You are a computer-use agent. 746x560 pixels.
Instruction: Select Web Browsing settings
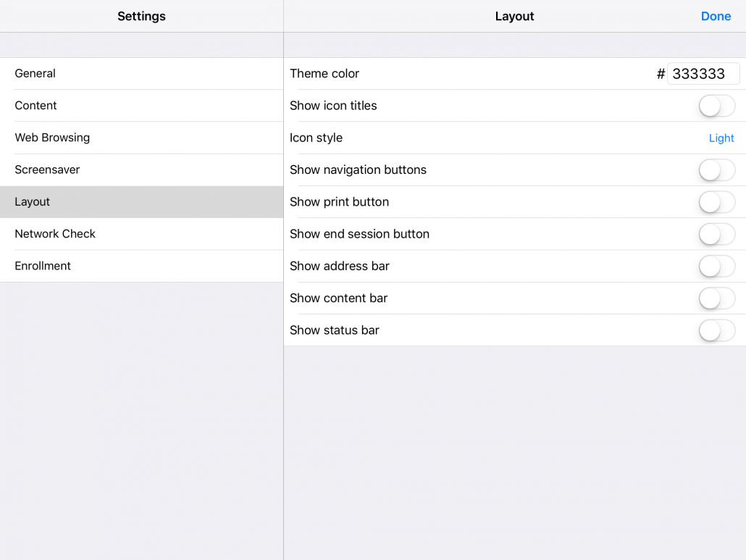(x=142, y=138)
